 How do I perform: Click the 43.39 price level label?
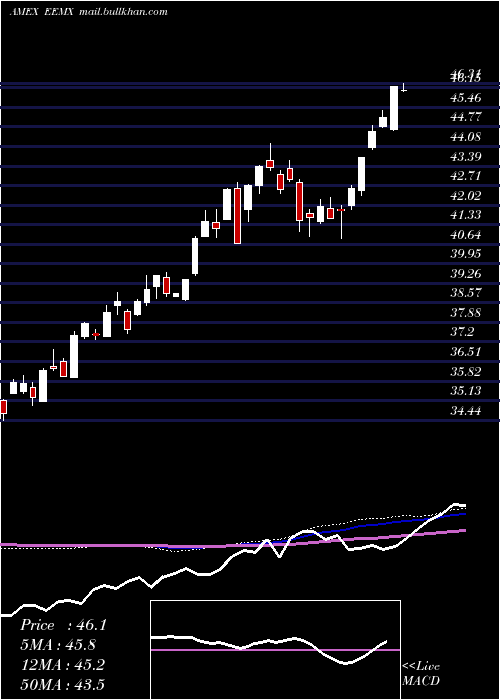click(x=466, y=156)
